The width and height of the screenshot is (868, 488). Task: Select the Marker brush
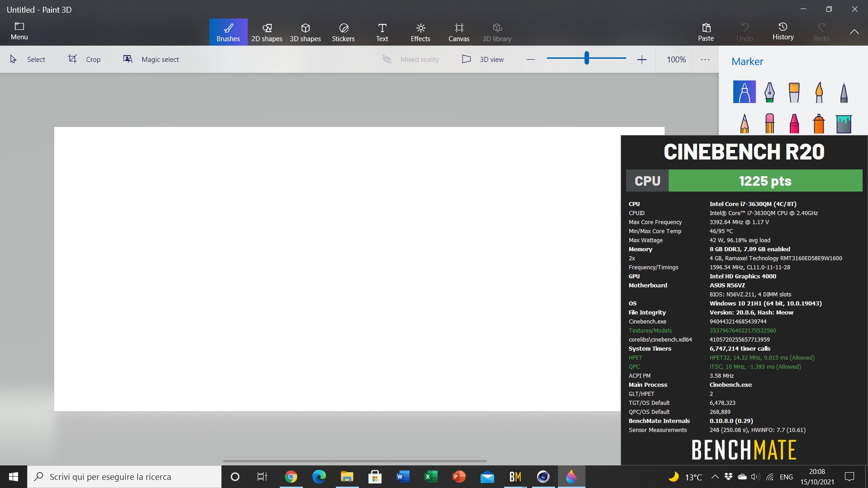(744, 92)
